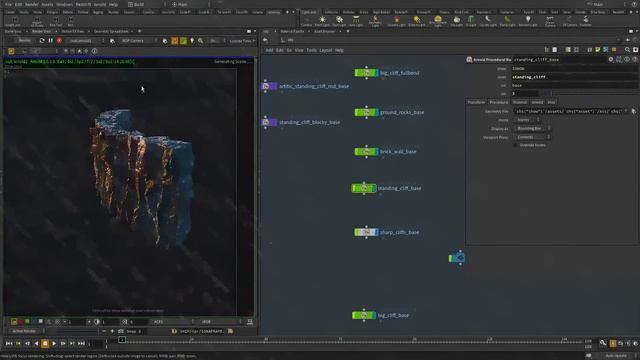This screenshot has width=640, height=360.
Task: Open the Render menu in menu bar
Action: click(31, 4)
